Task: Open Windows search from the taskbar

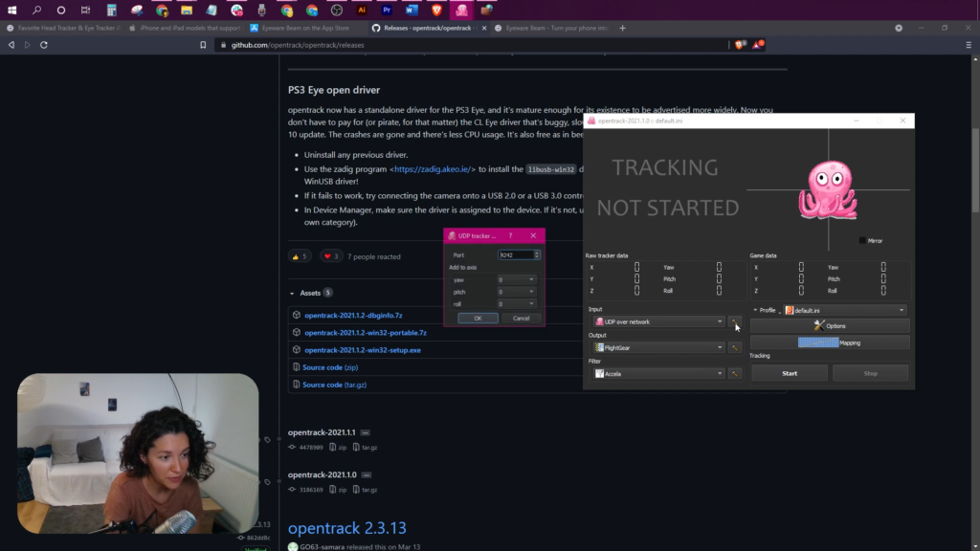Action: click(x=37, y=10)
